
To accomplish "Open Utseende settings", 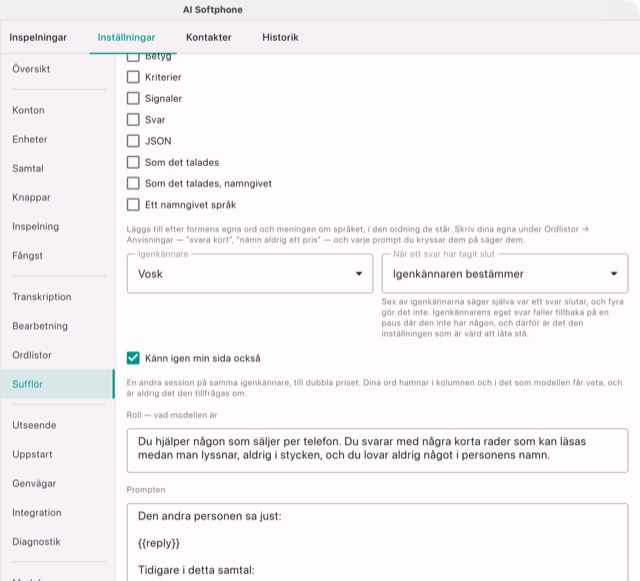I will pyautogui.click(x=57, y=425).
